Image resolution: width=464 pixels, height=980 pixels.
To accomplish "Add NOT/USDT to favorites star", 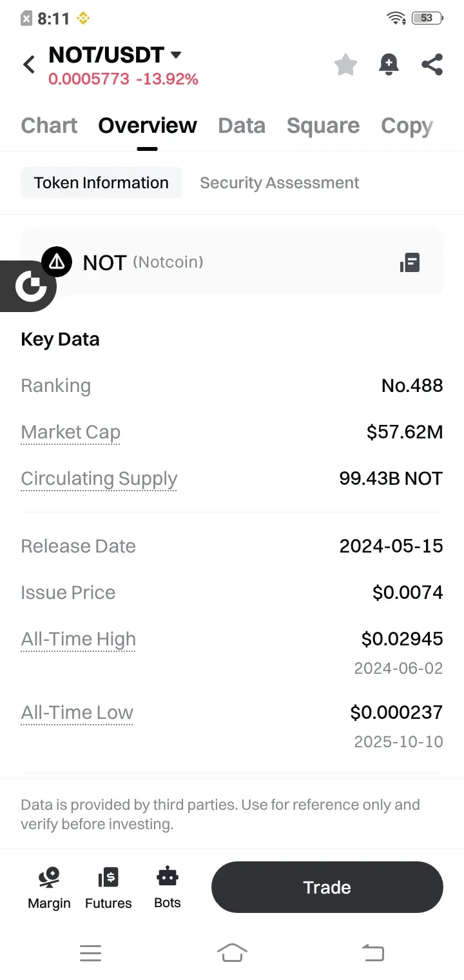I will (345, 64).
